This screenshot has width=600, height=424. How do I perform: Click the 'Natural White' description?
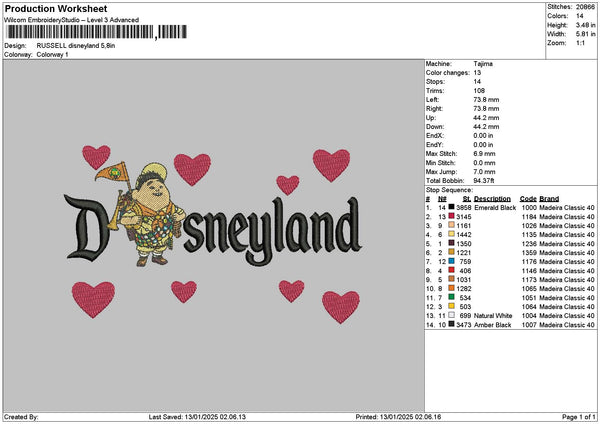pyautogui.click(x=493, y=316)
